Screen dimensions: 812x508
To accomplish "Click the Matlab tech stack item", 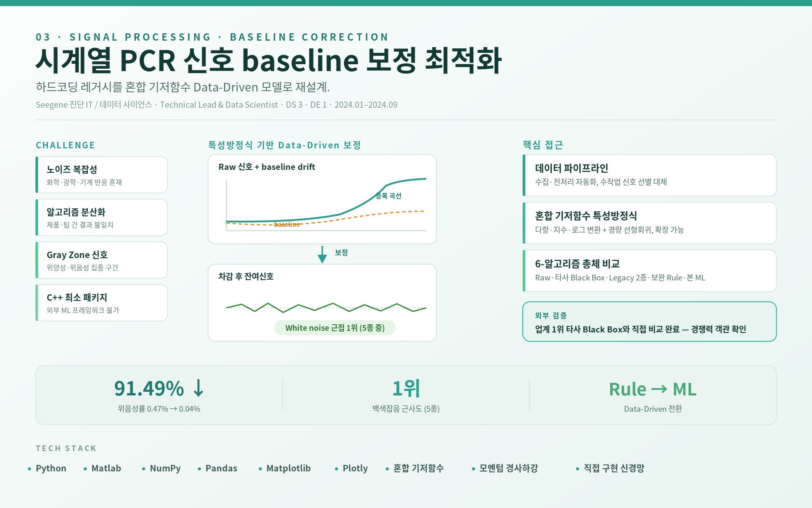I will [x=106, y=469].
